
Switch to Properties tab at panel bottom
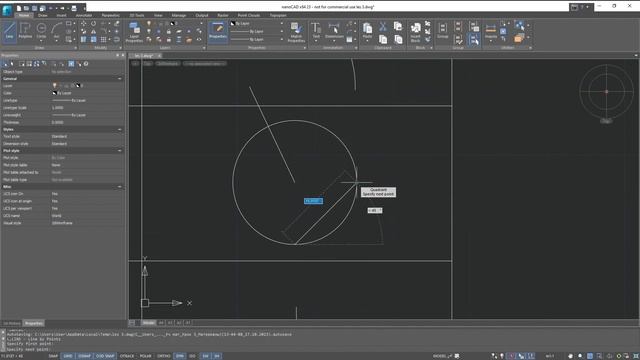pyautogui.click(x=33, y=323)
